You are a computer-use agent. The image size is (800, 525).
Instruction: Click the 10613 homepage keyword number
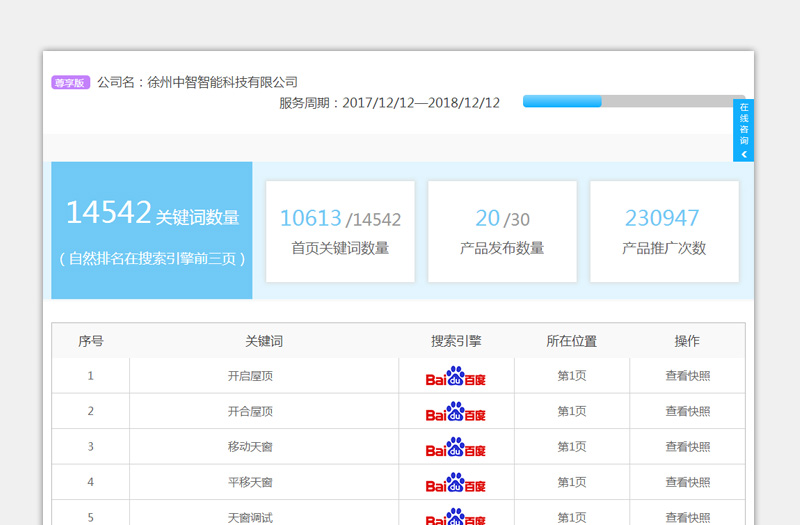tap(310, 218)
